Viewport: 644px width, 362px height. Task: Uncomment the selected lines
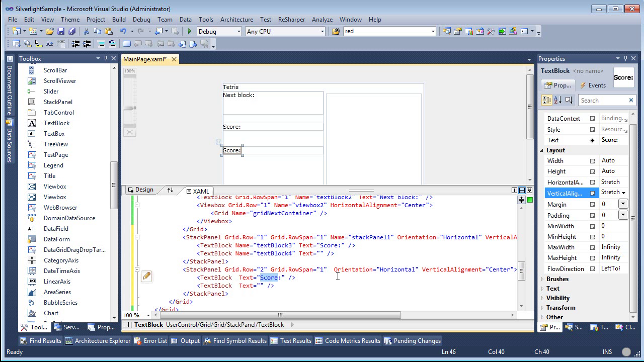112,44
